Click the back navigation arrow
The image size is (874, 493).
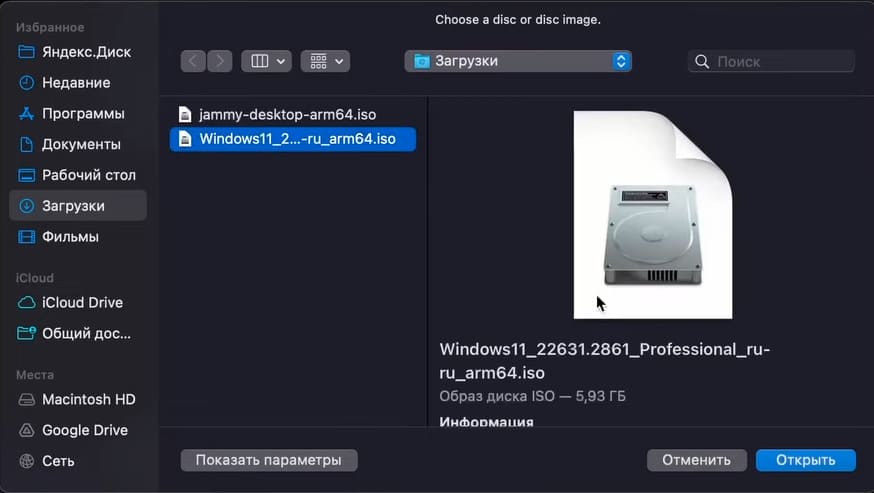point(193,61)
